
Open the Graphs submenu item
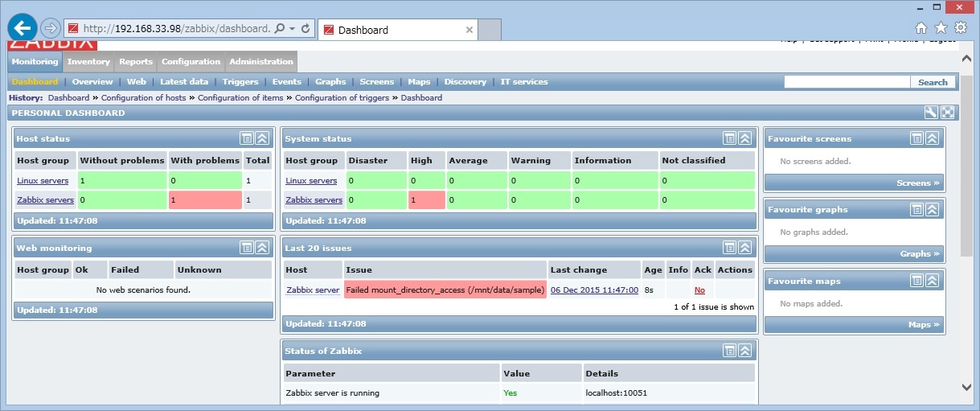click(330, 82)
